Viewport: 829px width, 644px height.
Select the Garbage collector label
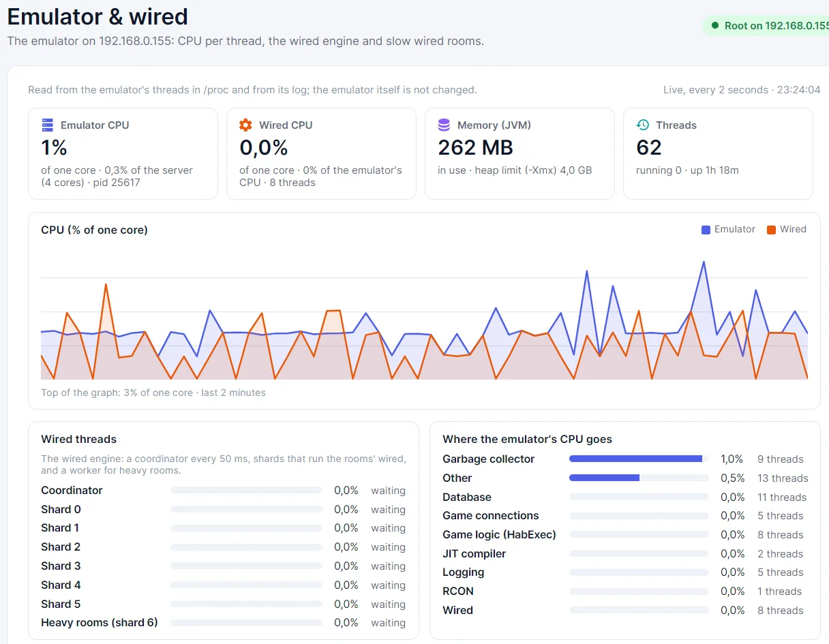(489, 459)
